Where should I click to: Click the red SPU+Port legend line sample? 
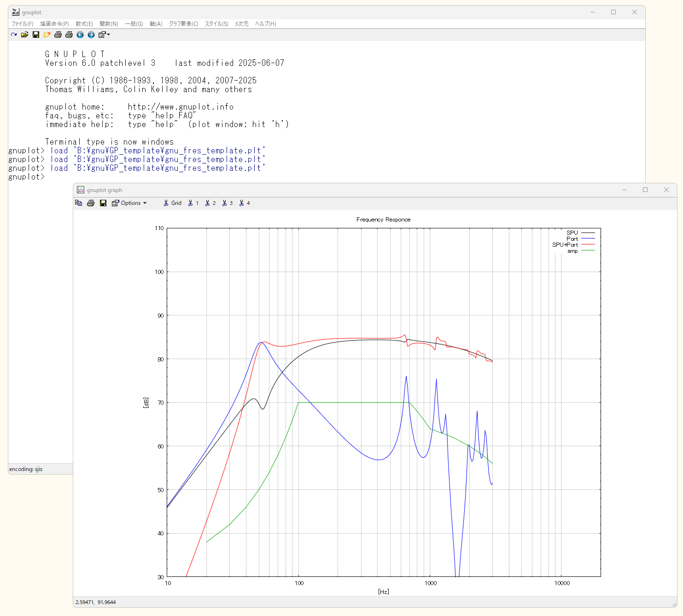pyautogui.click(x=588, y=244)
